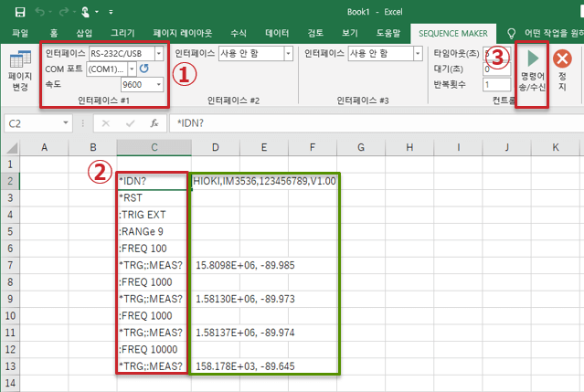Click the Undo arrow icon
The image size is (584, 392).
[x=39, y=12]
